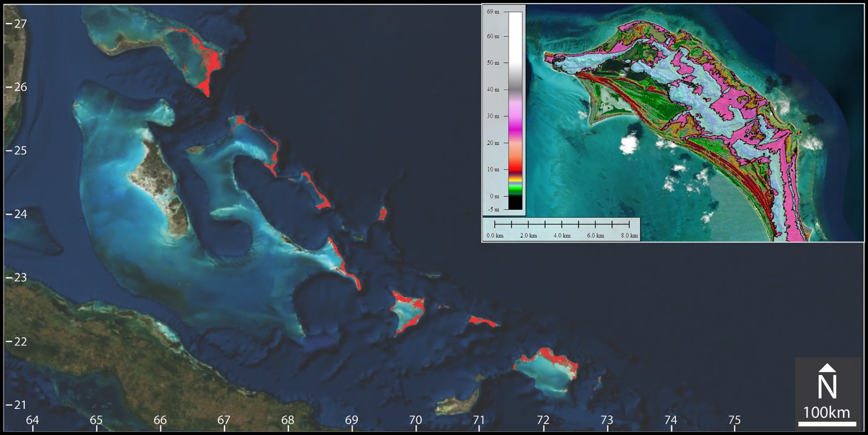Click the longitude label 70
Screen dimensions: 868x435
point(415,420)
